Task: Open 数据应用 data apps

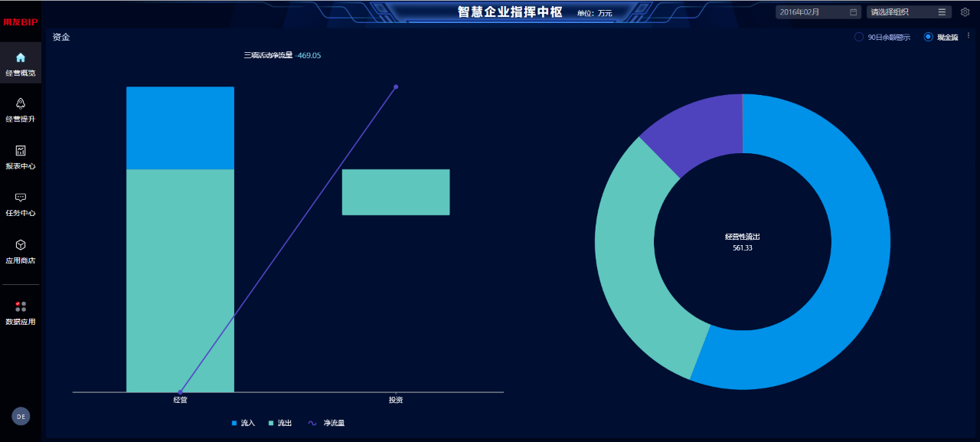Action: 21,313
